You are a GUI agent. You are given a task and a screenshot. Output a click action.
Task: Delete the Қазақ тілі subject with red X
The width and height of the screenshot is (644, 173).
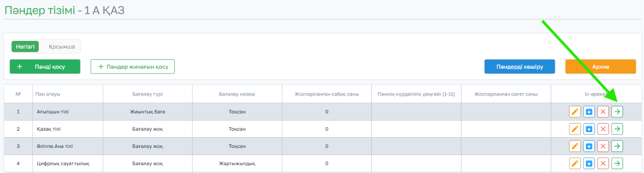tap(603, 129)
